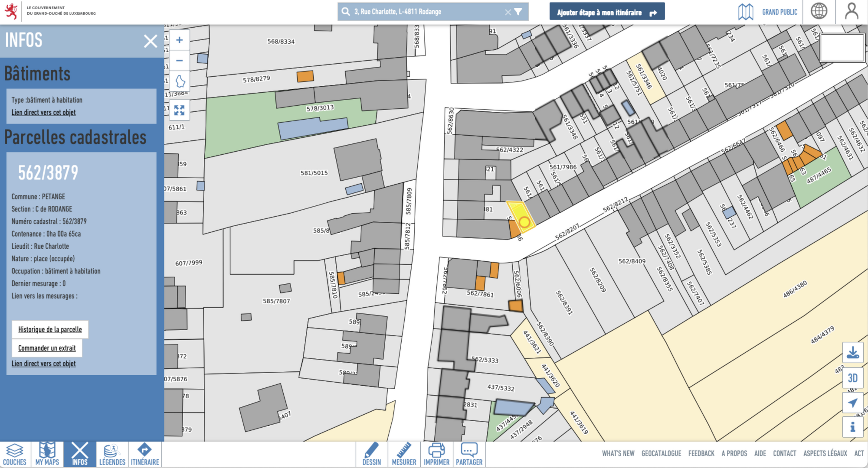The height and width of the screenshot is (468, 868).
Task: Open language selection globe
Action: click(x=819, y=12)
